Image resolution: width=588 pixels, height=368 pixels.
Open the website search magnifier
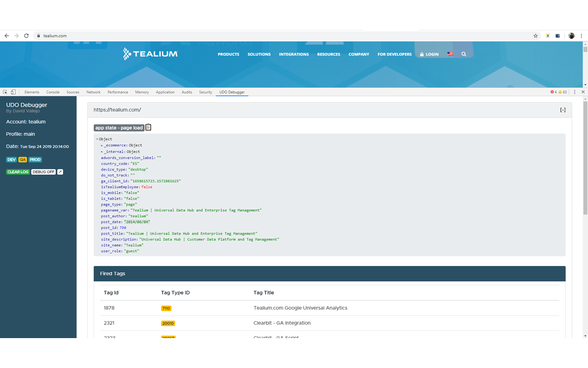click(464, 54)
